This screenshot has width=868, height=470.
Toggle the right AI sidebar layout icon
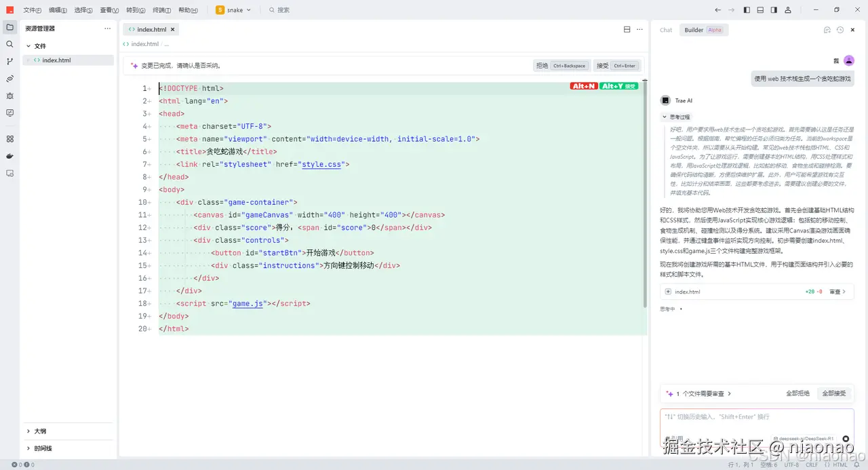click(774, 10)
